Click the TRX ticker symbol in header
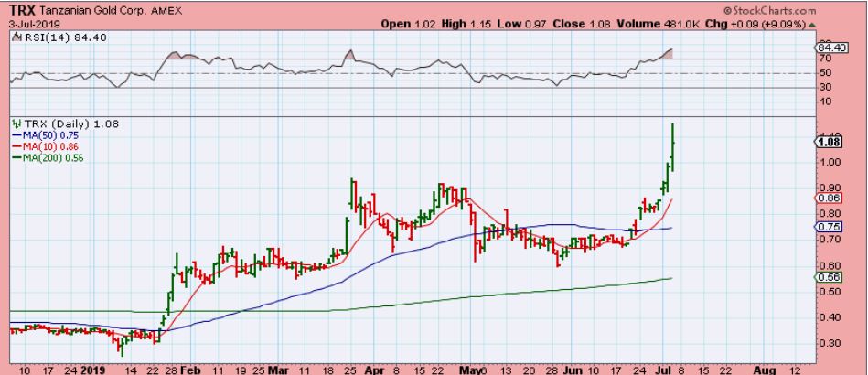Image resolution: width=868 pixels, height=375 pixels. coord(23,11)
